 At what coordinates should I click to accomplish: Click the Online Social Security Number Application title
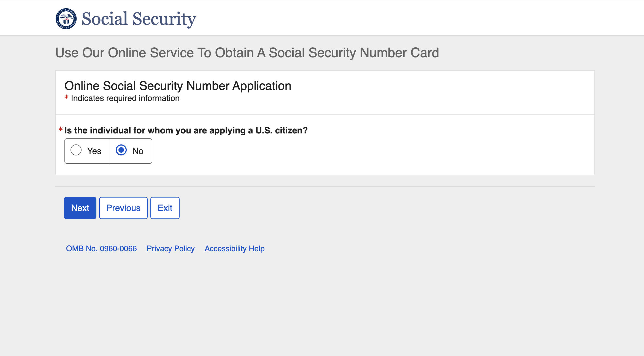[178, 86]
